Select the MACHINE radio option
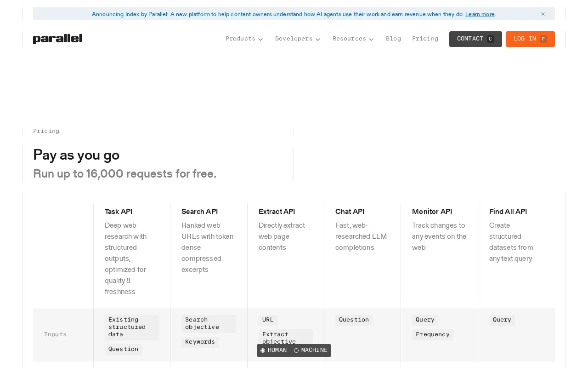The image size is (588, 368). 311,351
